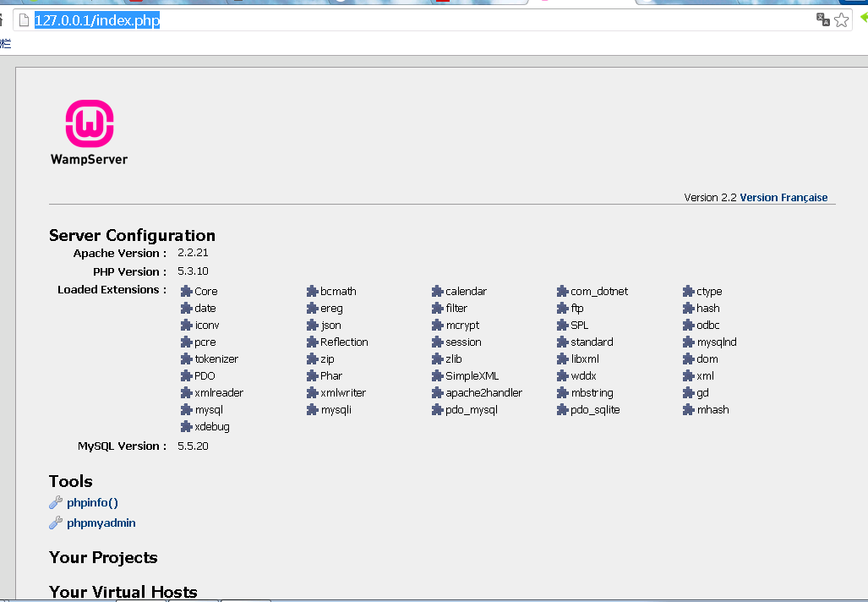The width and height of the screenshot is (868, 602).
Task: Click the puzzle icon next to tokenizer
Action: [x=187, y=358]
